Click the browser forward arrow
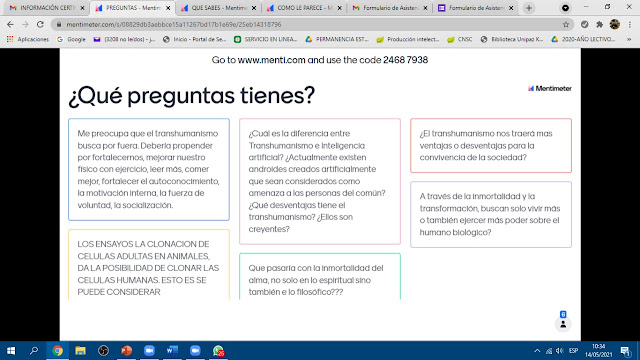640x360 pixels. tap(25, 24)
